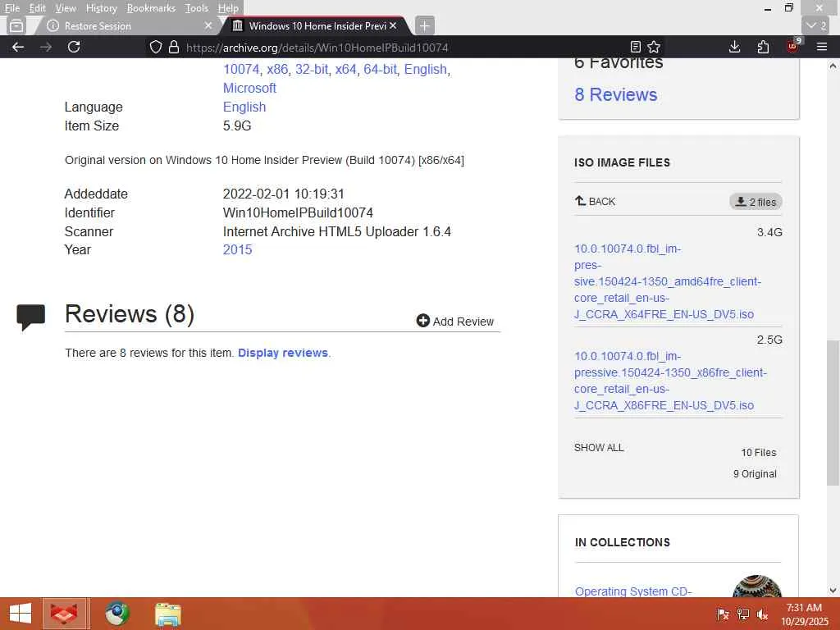This screenshot has height=630, width=840.
Task: Open the Bookmarks menu
Action: click(151, 8)
